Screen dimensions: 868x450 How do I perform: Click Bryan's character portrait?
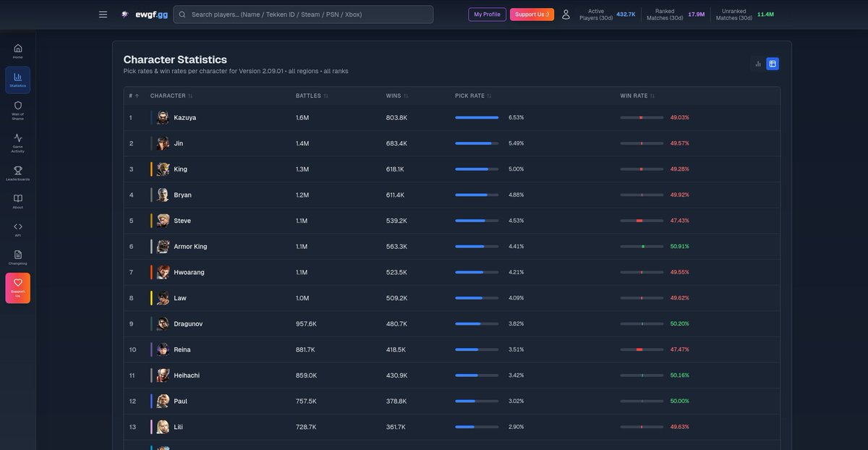163,195
